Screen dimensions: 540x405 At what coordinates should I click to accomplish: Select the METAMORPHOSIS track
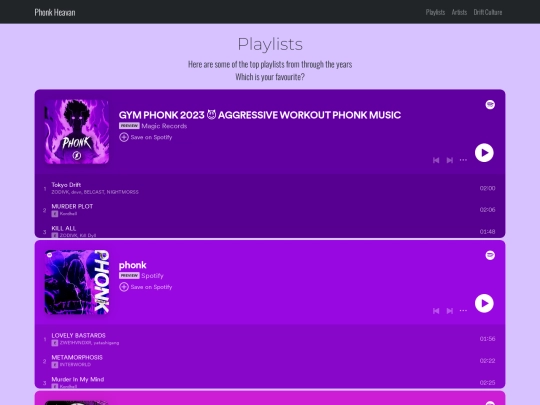pos(270,361)
